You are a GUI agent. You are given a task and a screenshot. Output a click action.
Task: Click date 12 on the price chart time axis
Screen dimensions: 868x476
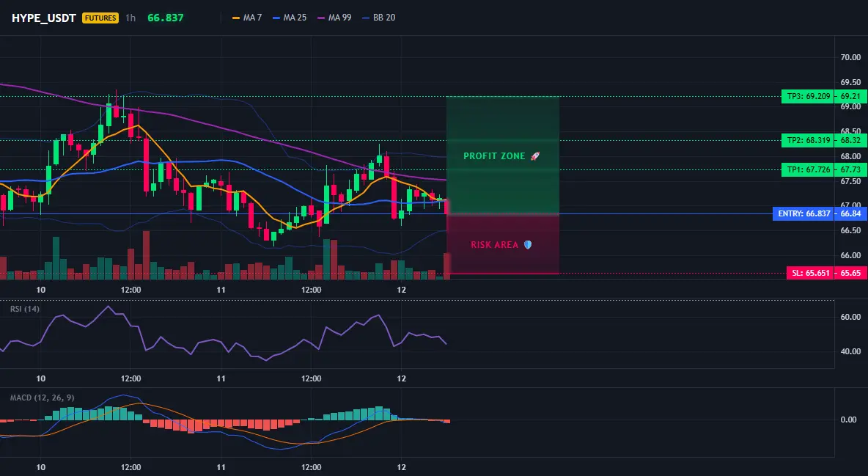pyautogui.click(x=401, y=290)
